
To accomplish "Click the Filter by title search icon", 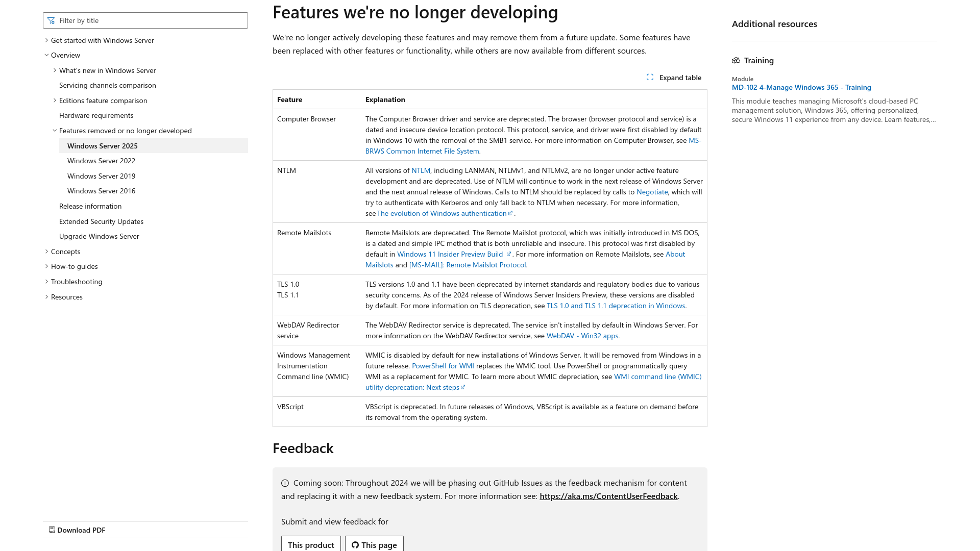I will click(x=51, y=19).
